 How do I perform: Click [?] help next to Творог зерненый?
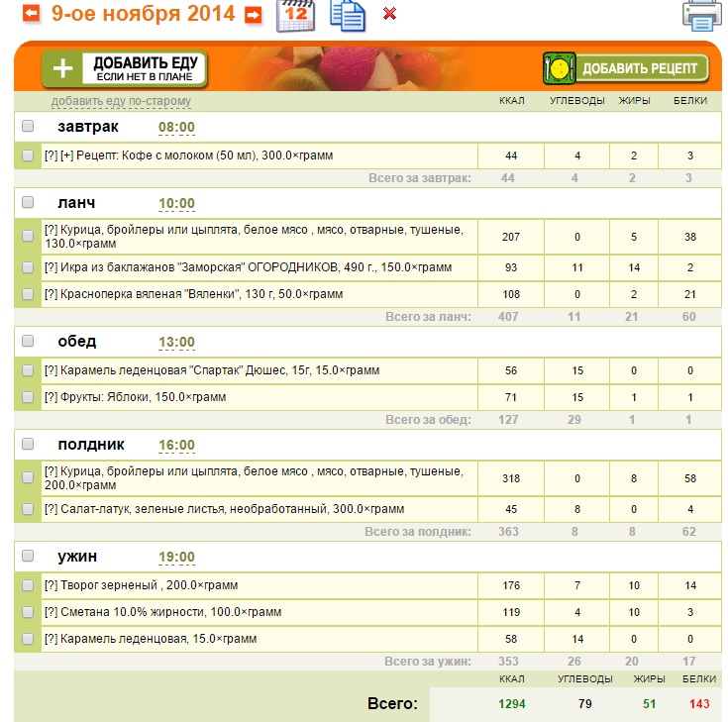point(52,585)
